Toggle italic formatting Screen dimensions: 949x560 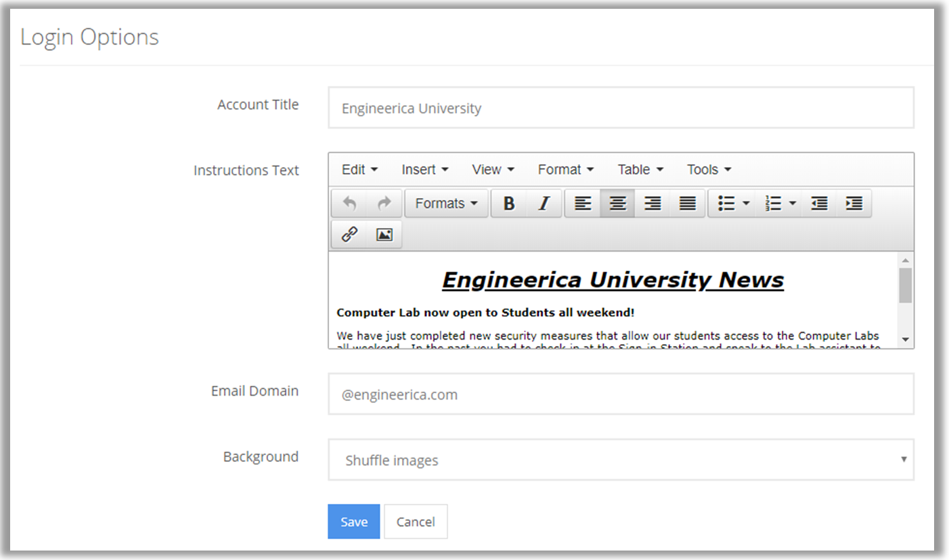[544, 203]
